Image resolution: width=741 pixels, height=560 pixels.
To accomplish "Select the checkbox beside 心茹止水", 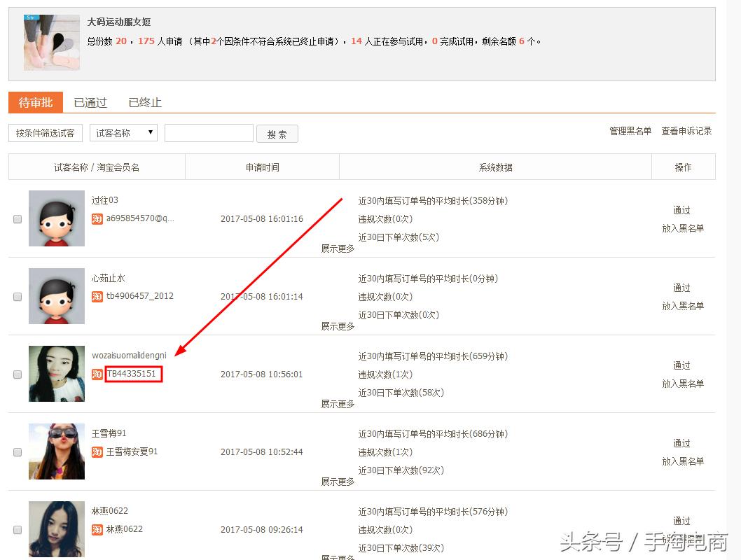I will point(17,296).
